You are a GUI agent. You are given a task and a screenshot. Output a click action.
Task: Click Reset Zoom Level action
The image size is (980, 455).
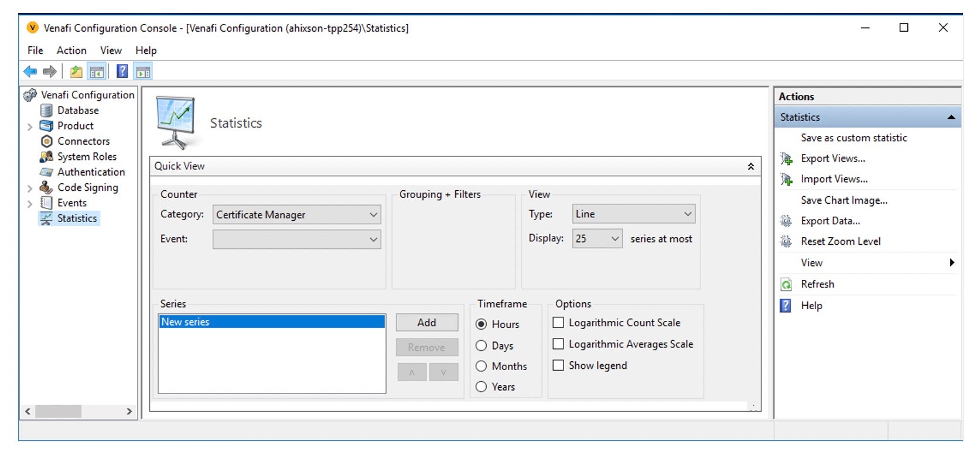(x=841, y=241)
